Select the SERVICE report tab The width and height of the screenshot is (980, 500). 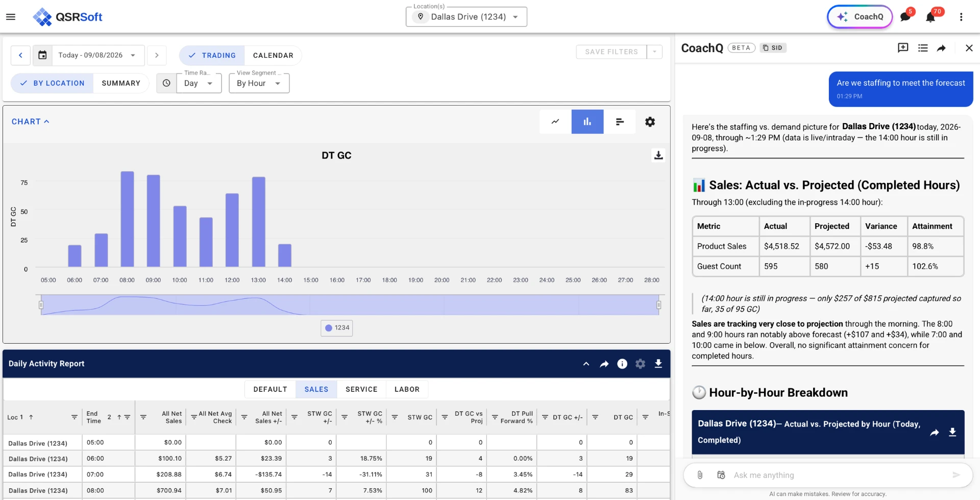point(361,389)
